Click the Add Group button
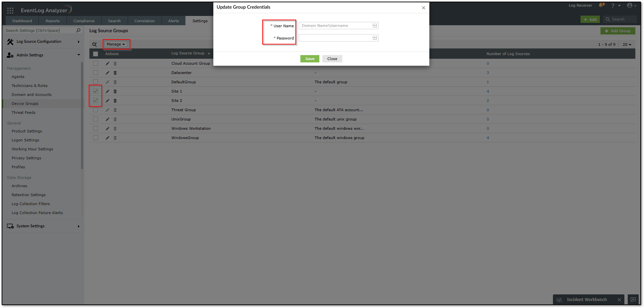The image size is (644, 308). click(618, 31)
